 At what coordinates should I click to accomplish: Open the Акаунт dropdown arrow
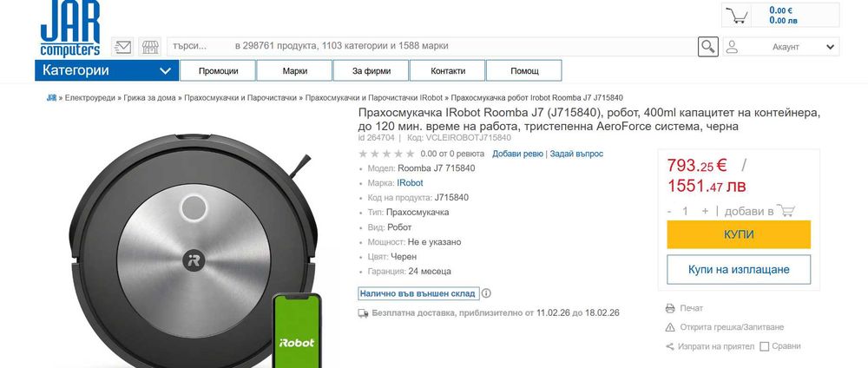click(830, 47)
